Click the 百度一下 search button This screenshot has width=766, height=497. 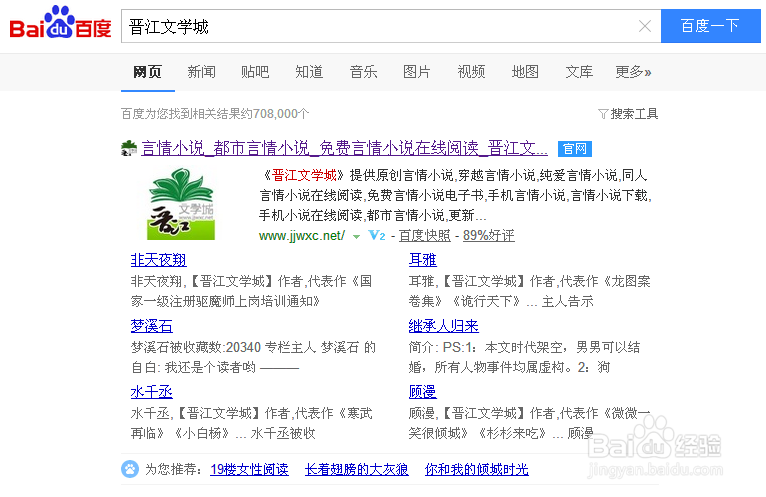[x=710, y=26]
